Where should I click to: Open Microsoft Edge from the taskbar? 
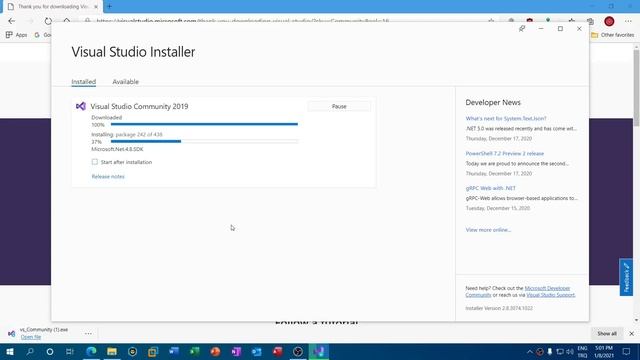[x=91, y=351]
